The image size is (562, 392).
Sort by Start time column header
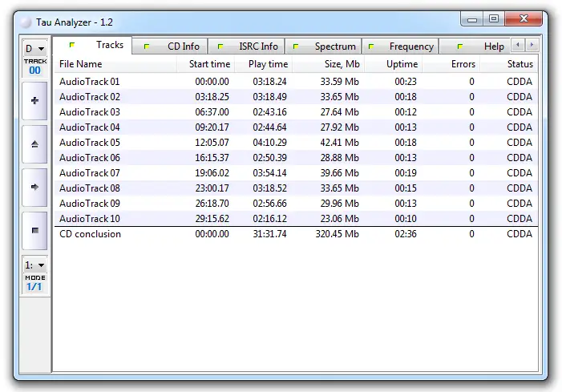tap(206, 64)
